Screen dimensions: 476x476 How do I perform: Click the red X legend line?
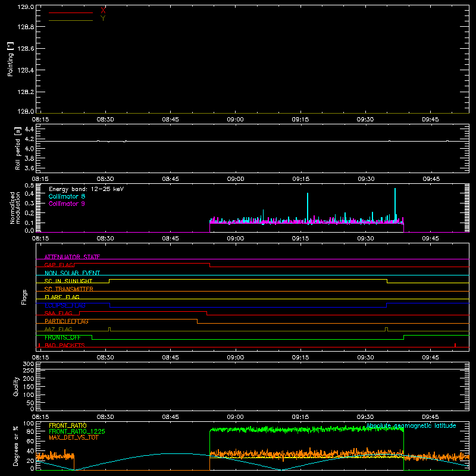pos(71,12)
